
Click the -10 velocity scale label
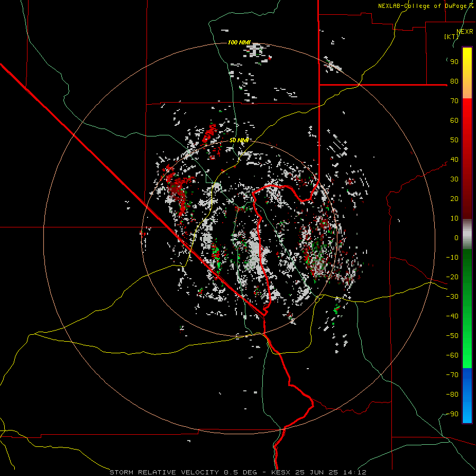point(452,258)
